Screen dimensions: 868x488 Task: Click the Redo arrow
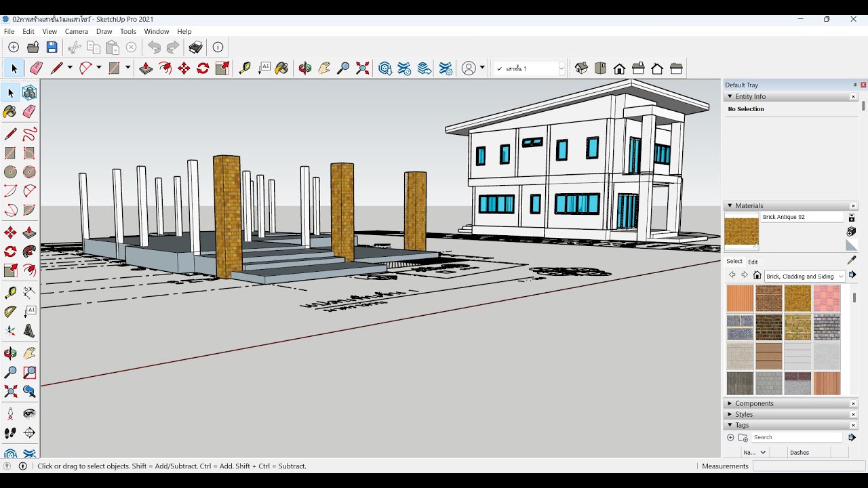pos(173,47)
